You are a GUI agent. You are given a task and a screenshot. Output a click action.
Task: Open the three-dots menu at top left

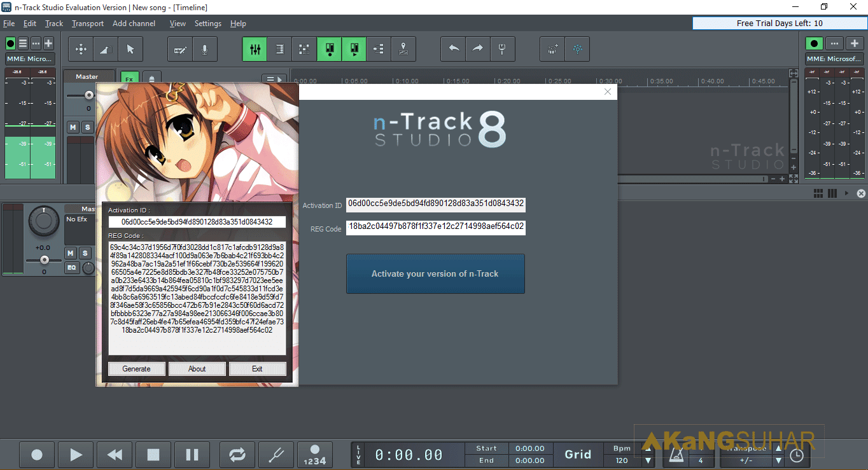[36, 44]
